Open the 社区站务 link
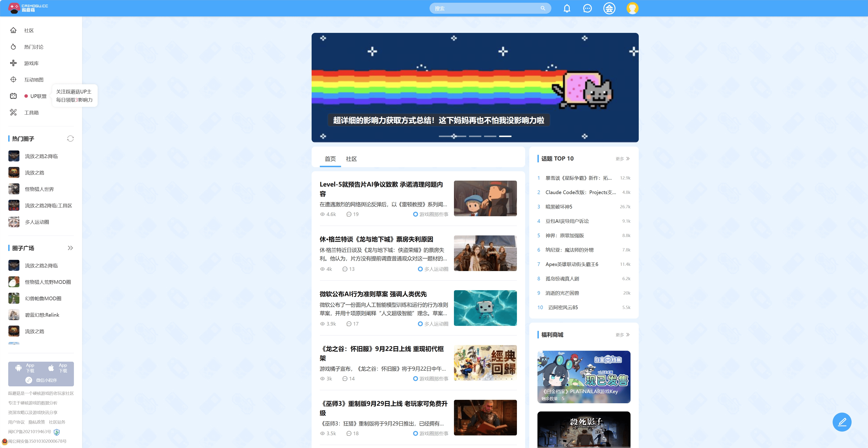 [x=57, y=422]
